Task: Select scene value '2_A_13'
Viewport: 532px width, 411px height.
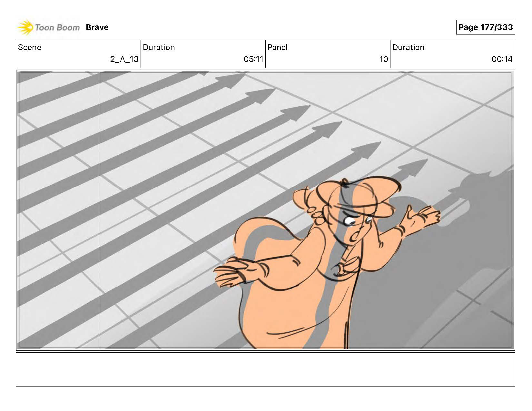Action: [x=124, y=59]
